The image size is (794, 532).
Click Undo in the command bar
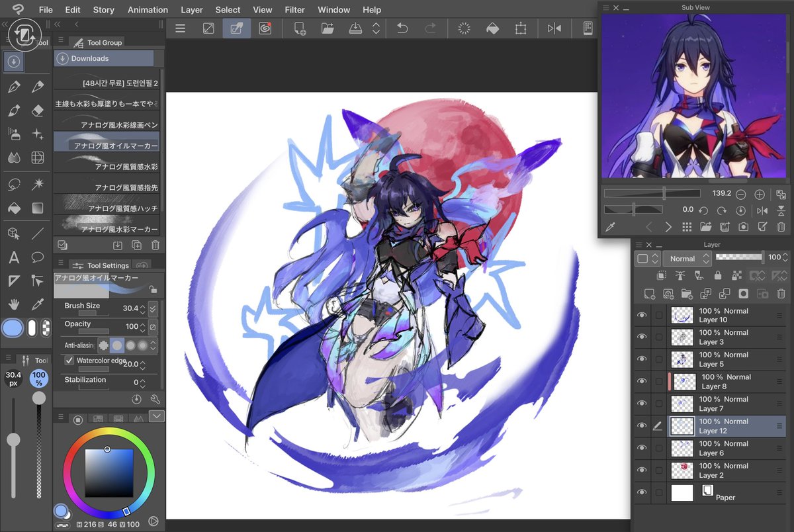click(402, 28)
